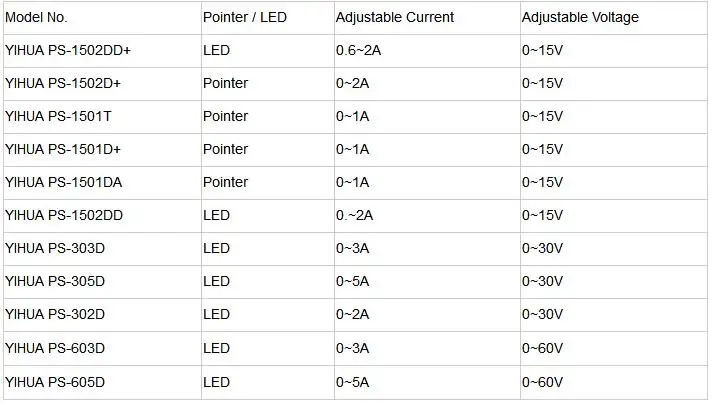
Task: Click the YIHUA PS-1502D+ model cell
Action: (102, 84)
